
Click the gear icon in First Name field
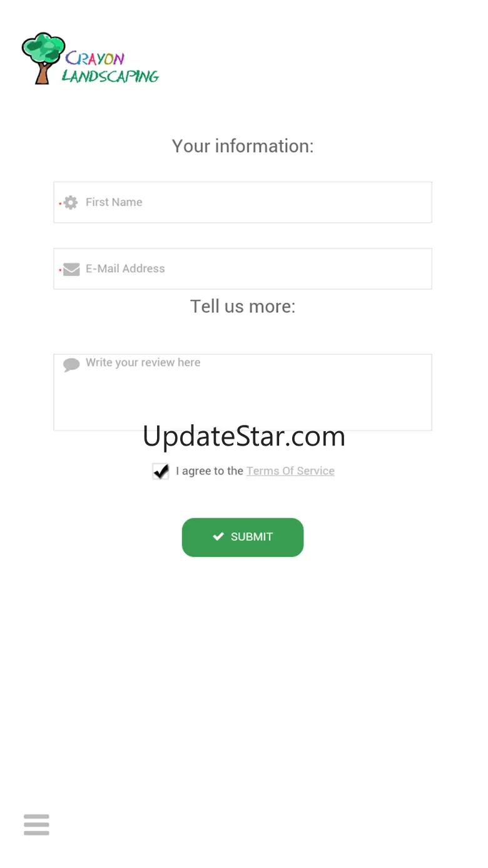click(71, 203)
